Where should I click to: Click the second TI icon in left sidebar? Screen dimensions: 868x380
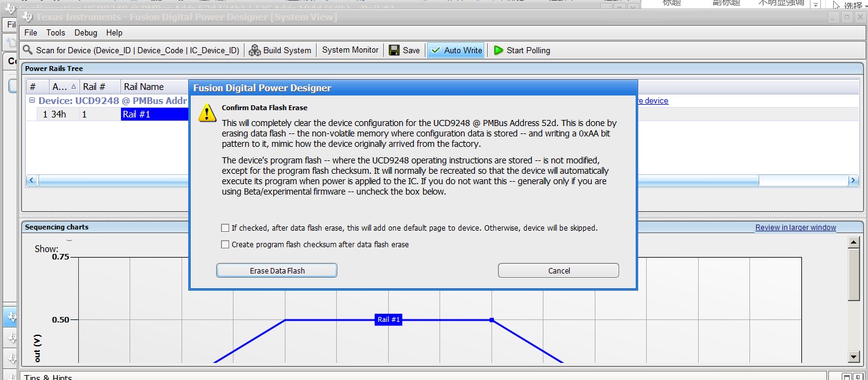tap(11, 338)
